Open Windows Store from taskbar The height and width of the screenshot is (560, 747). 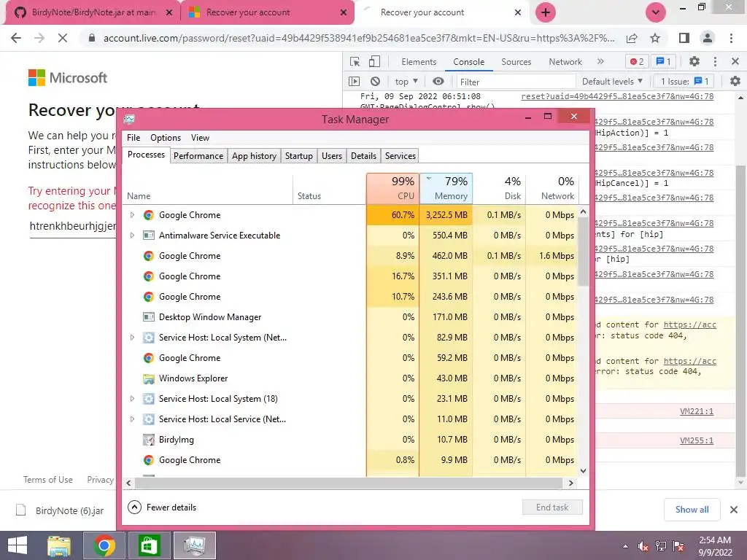point(149,545)
